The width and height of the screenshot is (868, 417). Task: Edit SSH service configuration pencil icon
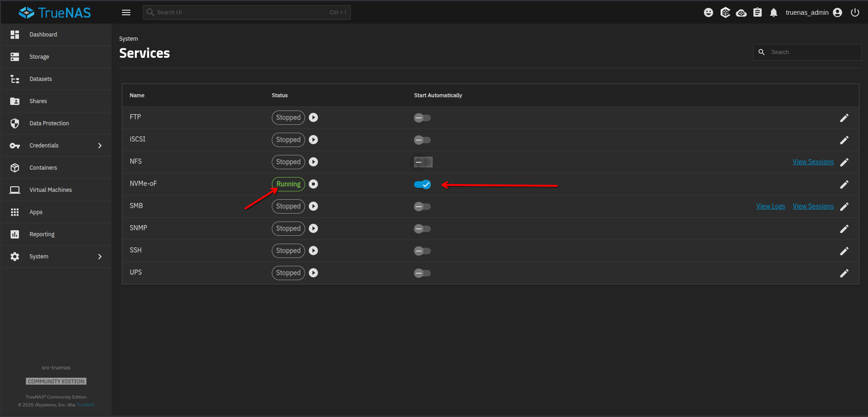(x=844, y=251)
